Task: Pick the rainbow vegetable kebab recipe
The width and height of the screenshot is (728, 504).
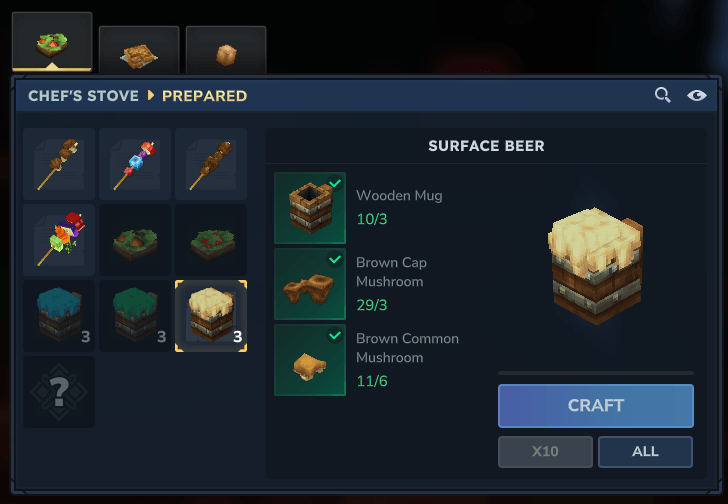Action: click(59, 240)
